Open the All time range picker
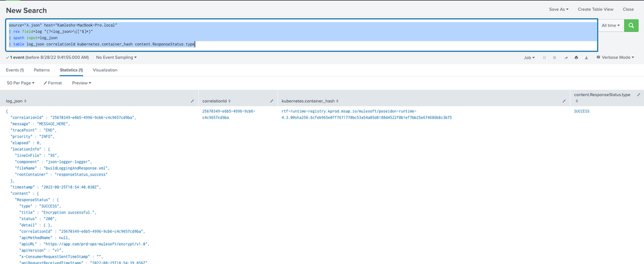 click(x=610, y=25)
